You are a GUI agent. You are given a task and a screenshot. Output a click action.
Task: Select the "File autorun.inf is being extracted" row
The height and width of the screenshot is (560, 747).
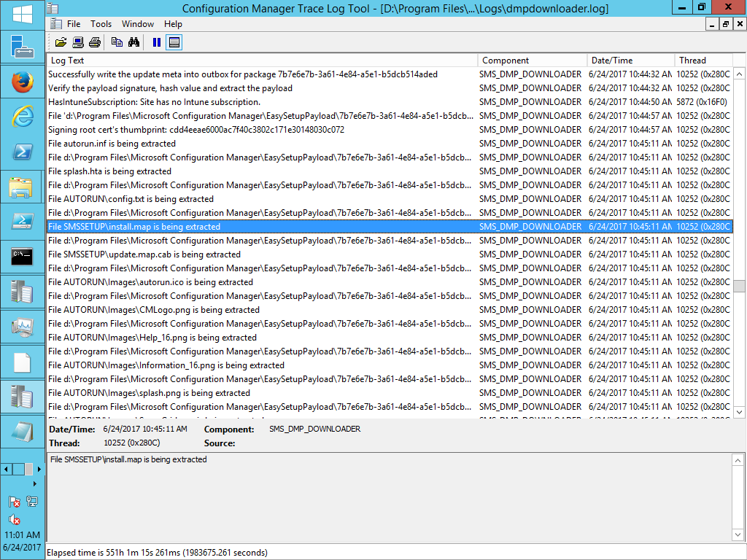coord(390,144)
